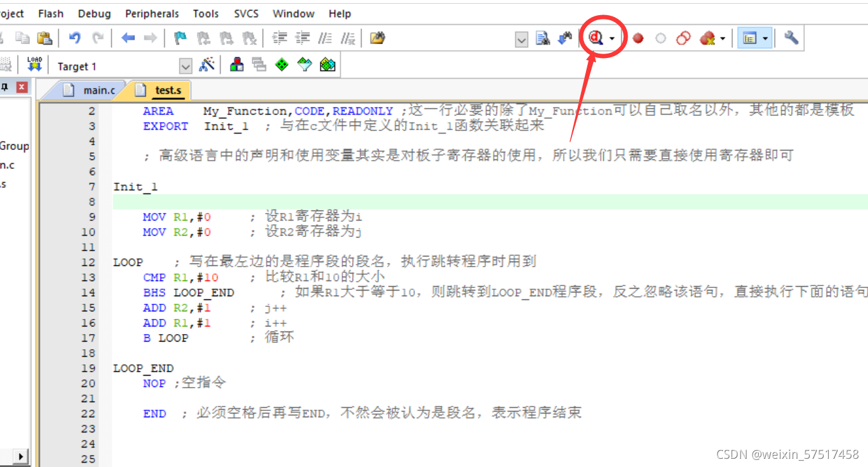868x467 pixels.
Task: Click the Undo arrow icon
Action: (74, 38)
